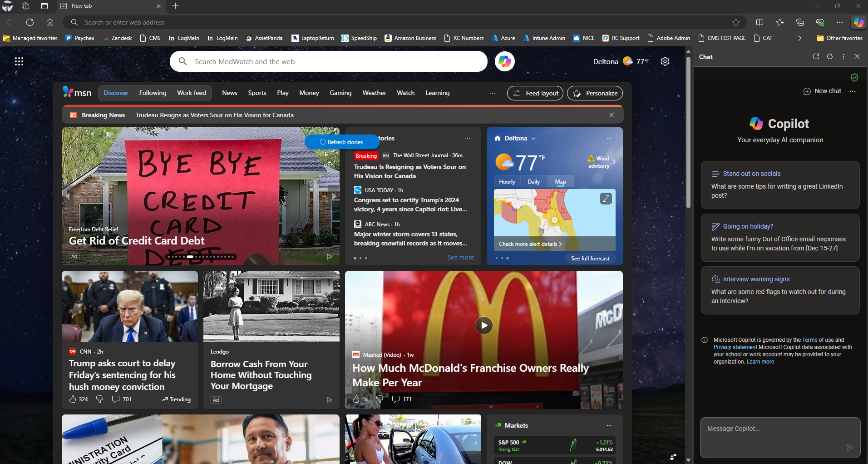Expand the favorites bar overflow chevron
The width and height of the screenshot is (868, 464).
click(799, 38)
